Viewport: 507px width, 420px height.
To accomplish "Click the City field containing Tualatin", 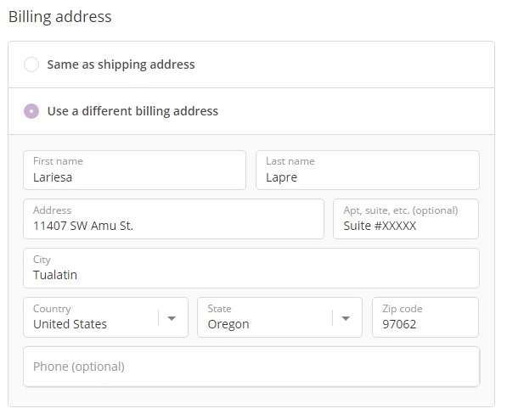I will click(251, 268).
